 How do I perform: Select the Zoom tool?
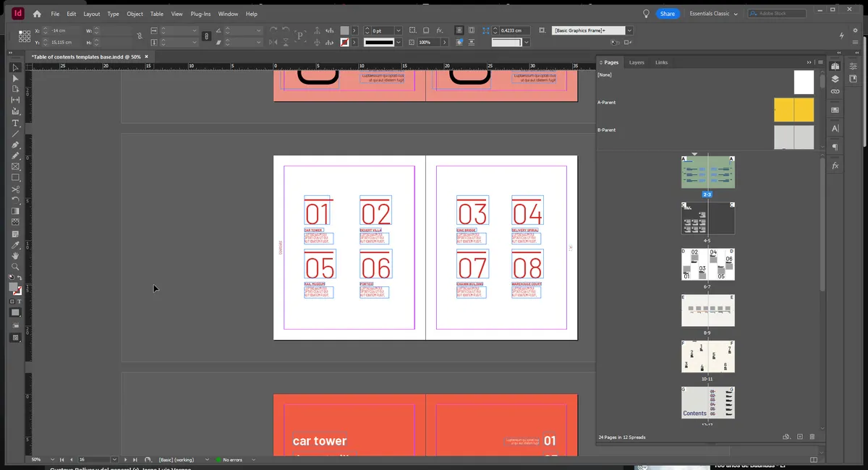pyautogui.click(x=15, y=268)
